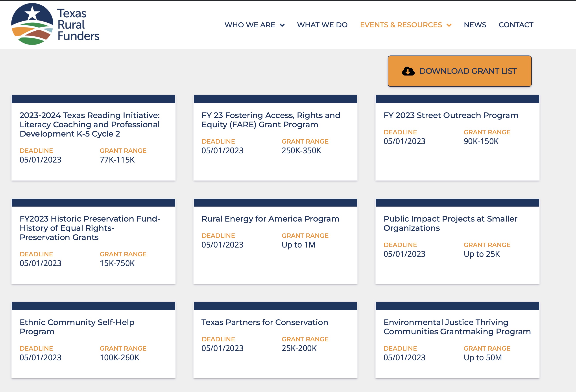This screenshot has width=576, height=392.
Task: Select FY 2023 Street Outreach Program
Action: point(450,115)
